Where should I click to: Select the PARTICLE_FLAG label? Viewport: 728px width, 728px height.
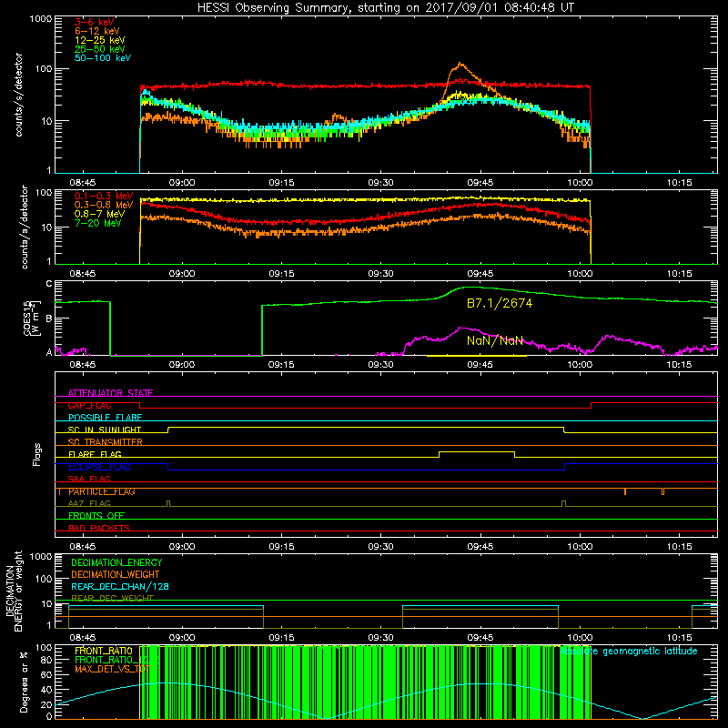click(x=102, y=491)
